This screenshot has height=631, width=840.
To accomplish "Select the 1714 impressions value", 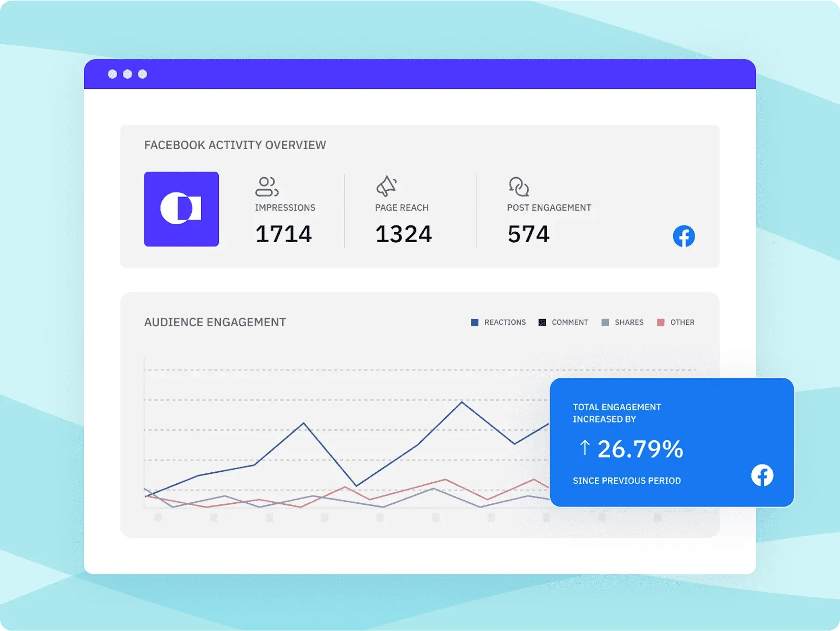I will click(283, 234).
